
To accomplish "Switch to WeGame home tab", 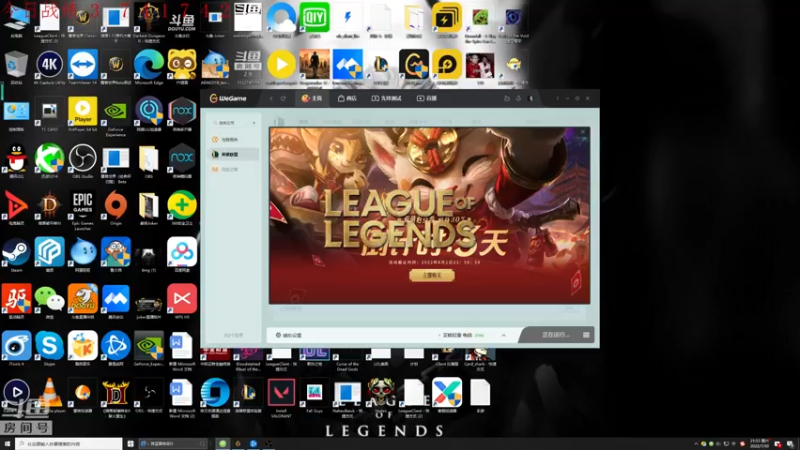I will [x=312, y=98].
